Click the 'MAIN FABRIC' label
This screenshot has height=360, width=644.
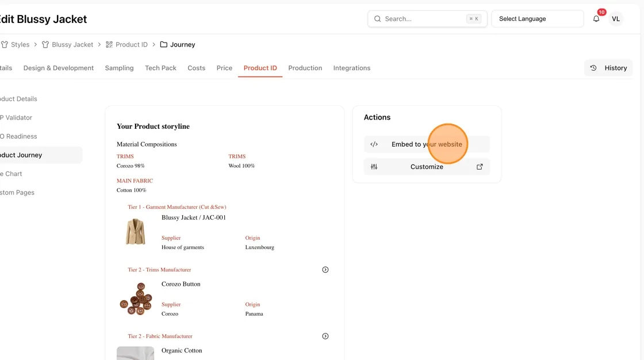point(135,181)
